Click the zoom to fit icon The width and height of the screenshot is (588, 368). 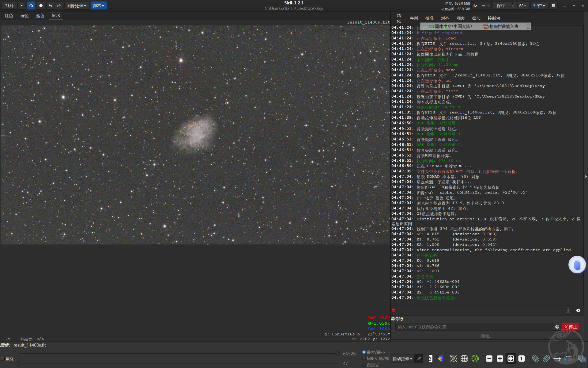(x=511, y=358)
